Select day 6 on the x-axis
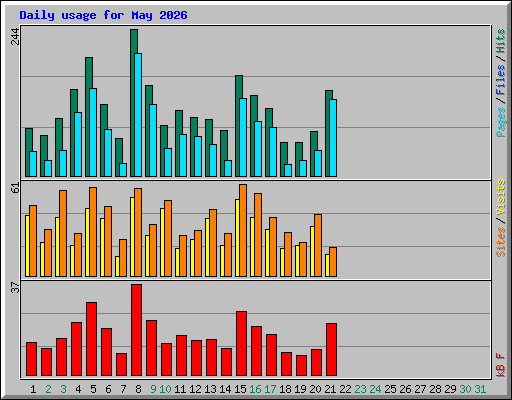The width and height of the screenshot is (512, 400). (108, 389)
